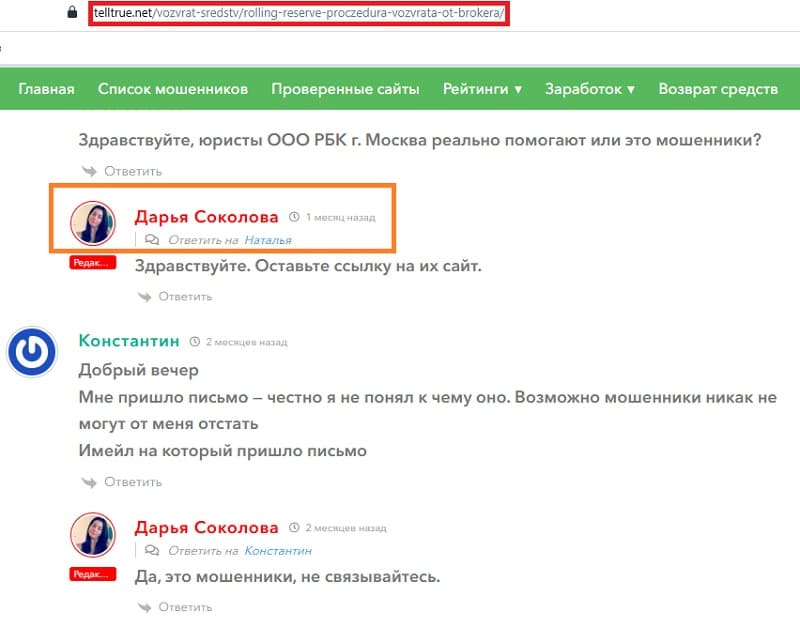This screenshot has height=627, width=800.
Task: Select "Главная" in the navigation bar
Action: coord(47,89)
